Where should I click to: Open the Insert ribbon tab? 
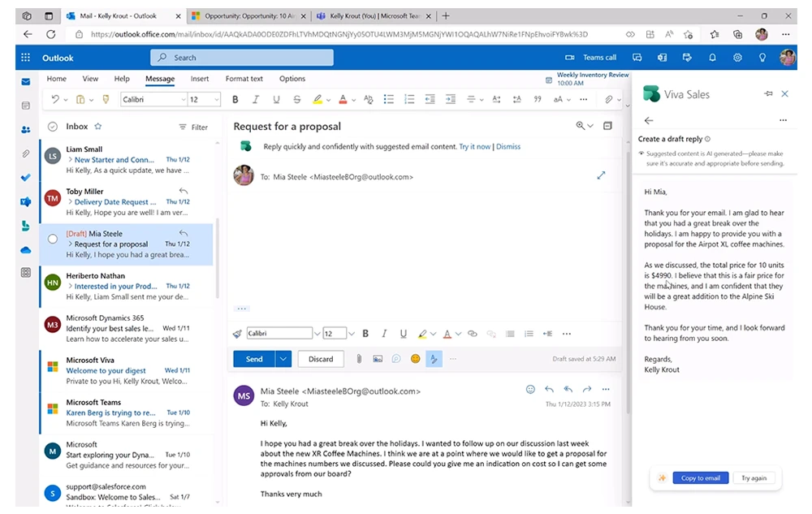point(200,79)
